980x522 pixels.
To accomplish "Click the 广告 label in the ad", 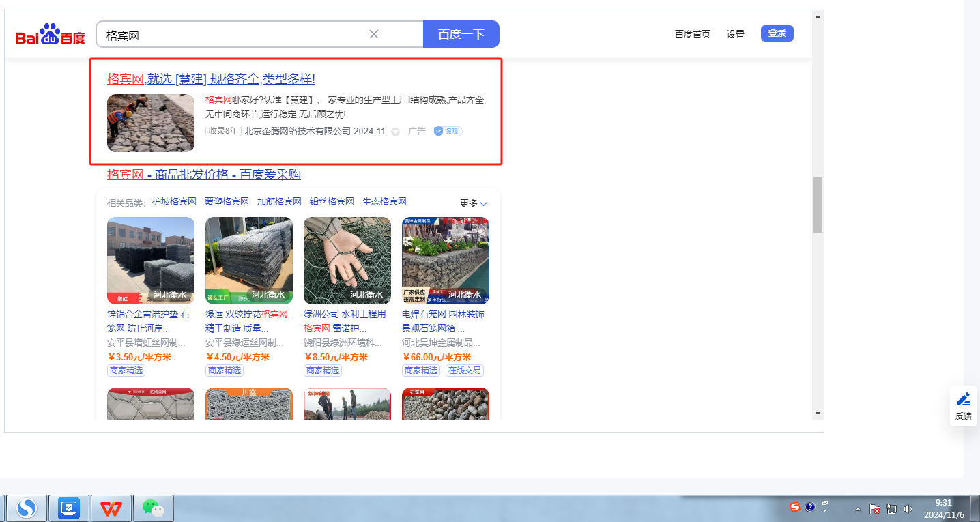I will tap(416, 131).
